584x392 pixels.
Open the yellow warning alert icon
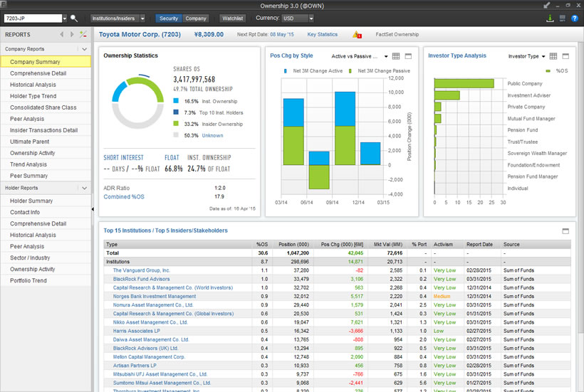pos(357,35)
